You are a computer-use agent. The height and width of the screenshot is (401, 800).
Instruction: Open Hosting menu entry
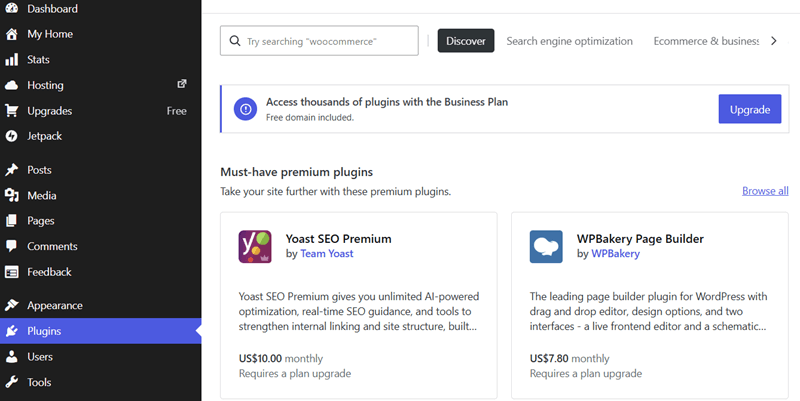point(101,85)
